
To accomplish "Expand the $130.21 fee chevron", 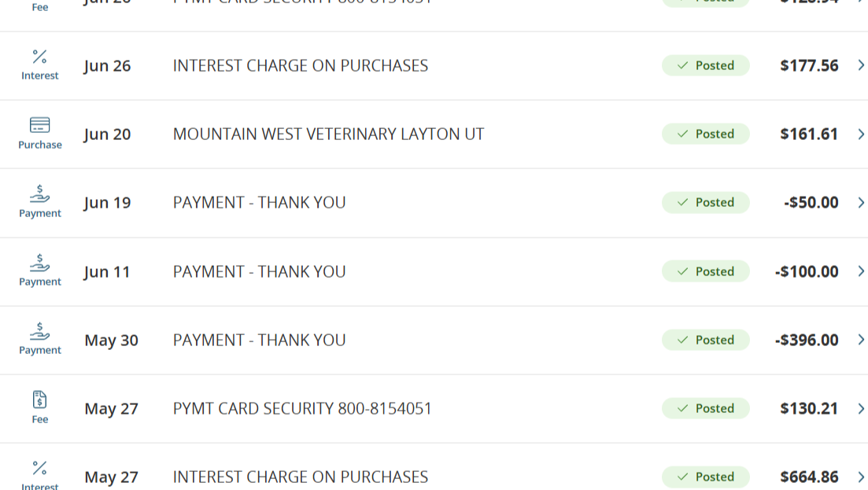I will click(861, 408).
